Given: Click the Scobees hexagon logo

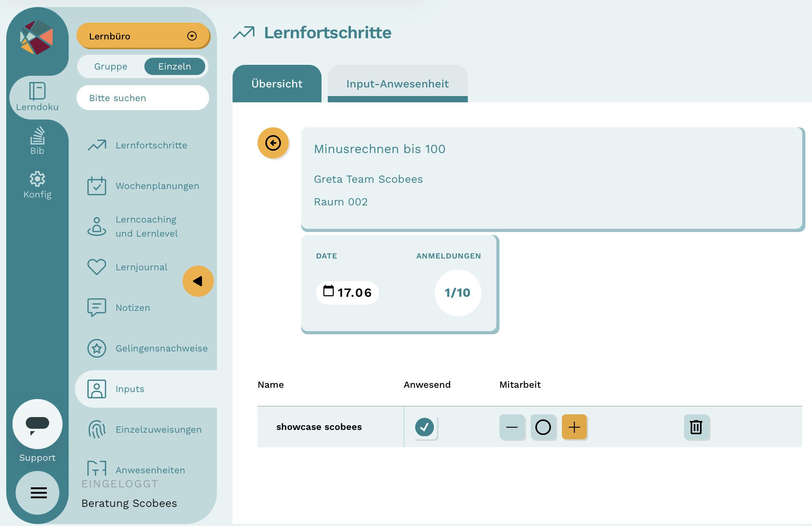Looking at the screenshot, I should pos(37,37).
